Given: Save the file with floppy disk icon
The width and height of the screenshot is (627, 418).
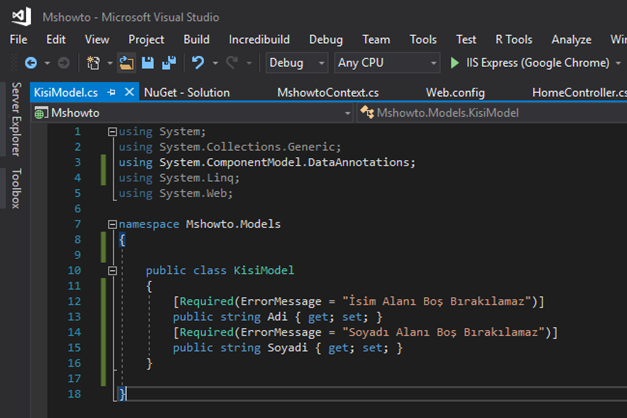Looking at the screenshot, I should (148, 63).
